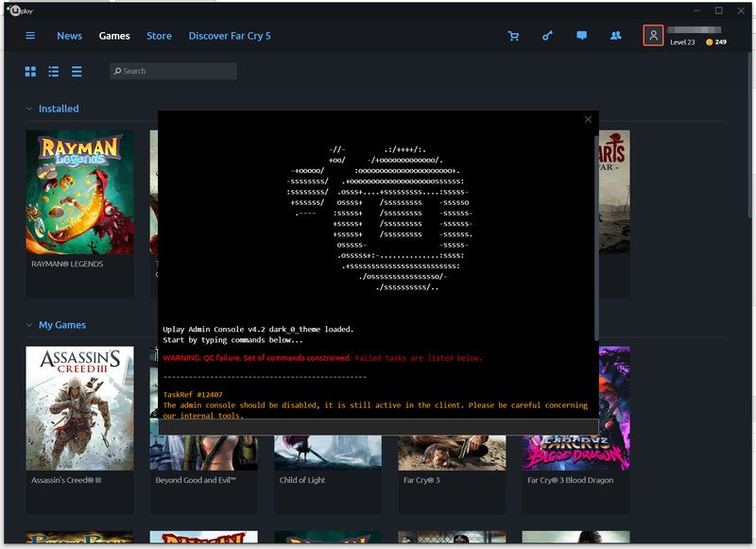Collapse the My Games section
Image resolution: width=756 pixels, height=549 pixels.
[29, 325]
